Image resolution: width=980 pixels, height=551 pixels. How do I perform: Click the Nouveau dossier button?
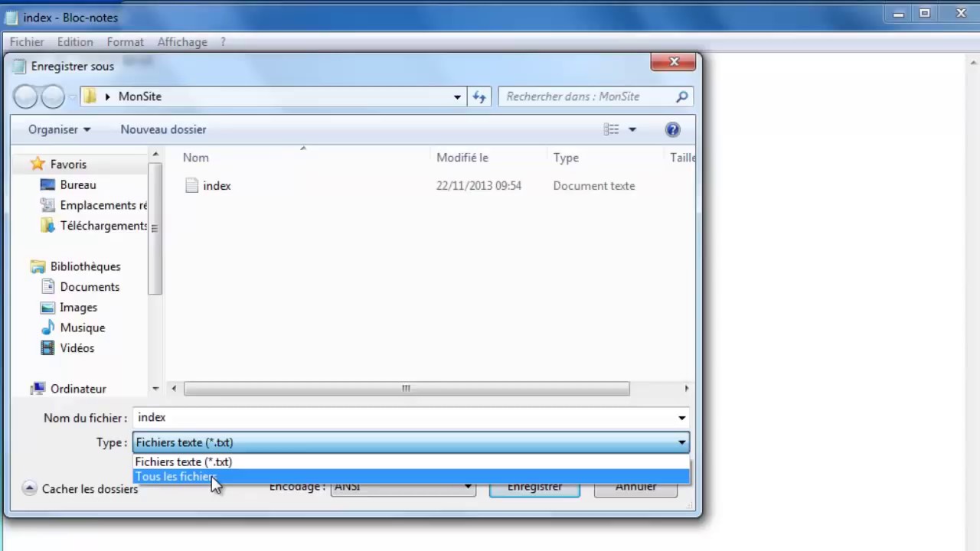163,129
